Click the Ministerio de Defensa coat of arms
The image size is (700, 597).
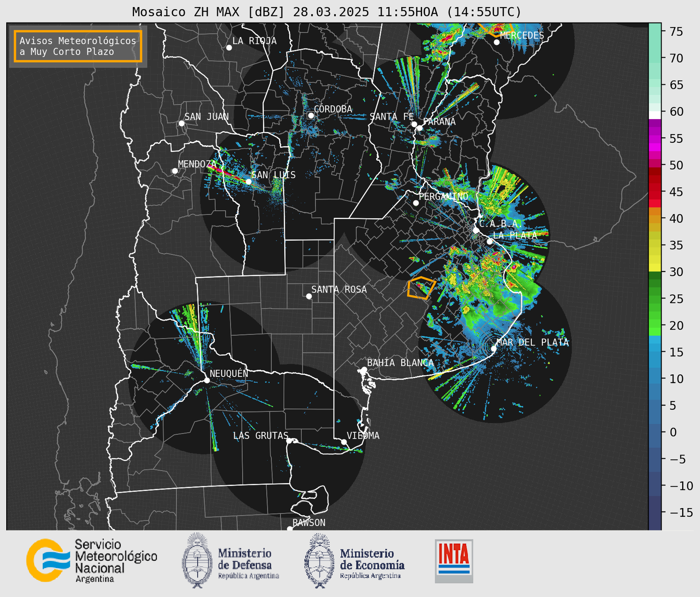(x=197, y=560)
